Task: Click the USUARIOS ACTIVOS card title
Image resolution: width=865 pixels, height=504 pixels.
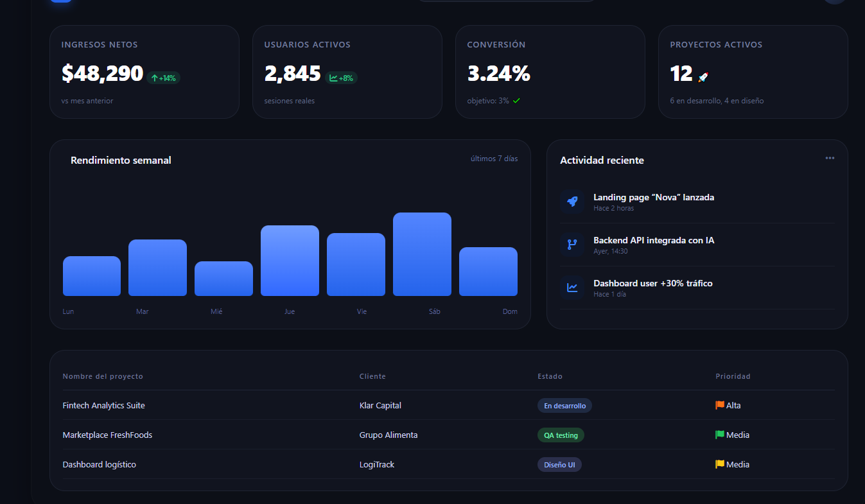Action: point(308,45)
